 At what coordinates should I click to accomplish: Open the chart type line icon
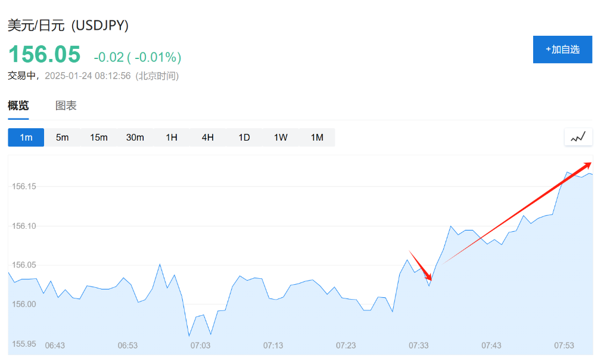click(578, 137)
